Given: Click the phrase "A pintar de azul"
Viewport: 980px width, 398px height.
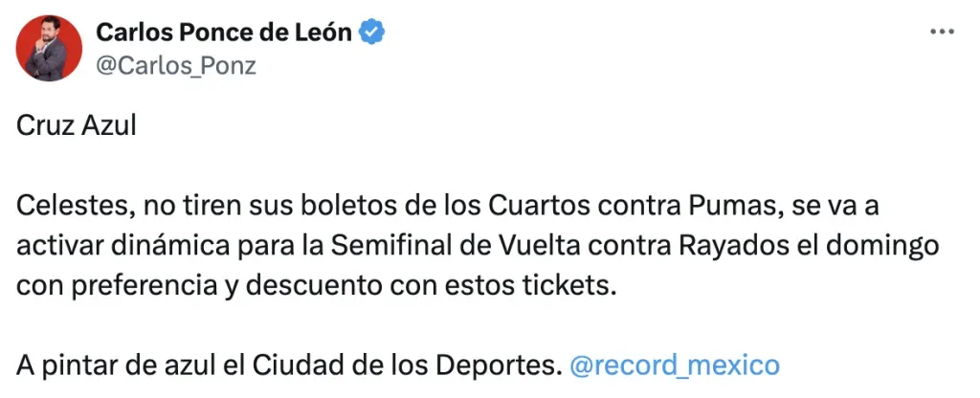Looking at the screenshot, I should pyautogui.click(x=129, y=365).
